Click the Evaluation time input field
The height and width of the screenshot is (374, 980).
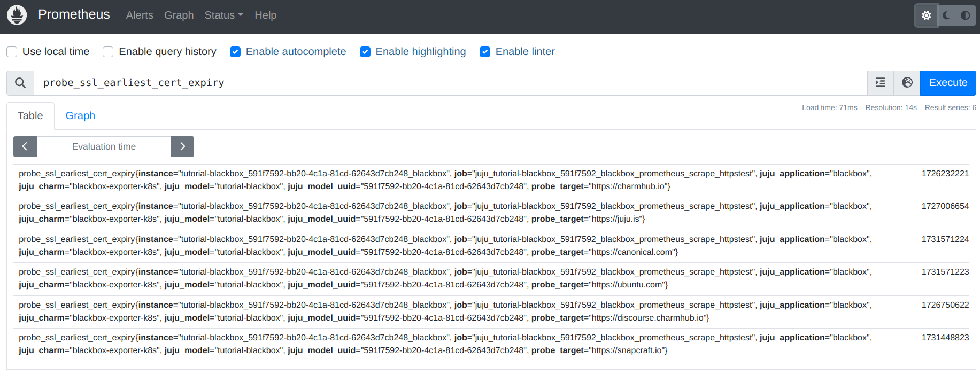pos(104,146)
